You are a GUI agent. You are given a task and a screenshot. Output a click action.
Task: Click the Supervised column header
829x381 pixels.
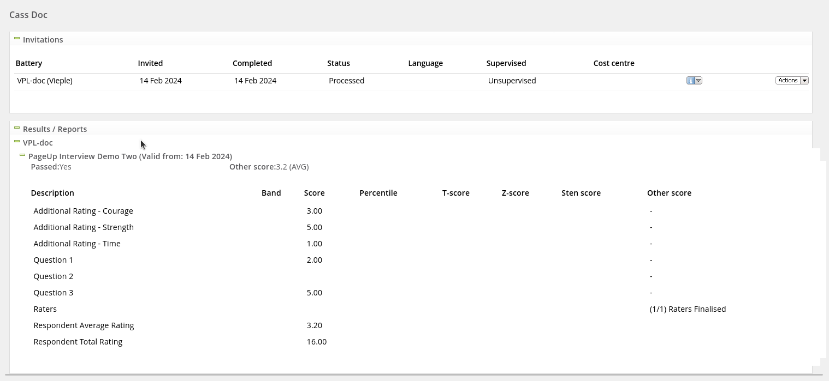[506, 63]
